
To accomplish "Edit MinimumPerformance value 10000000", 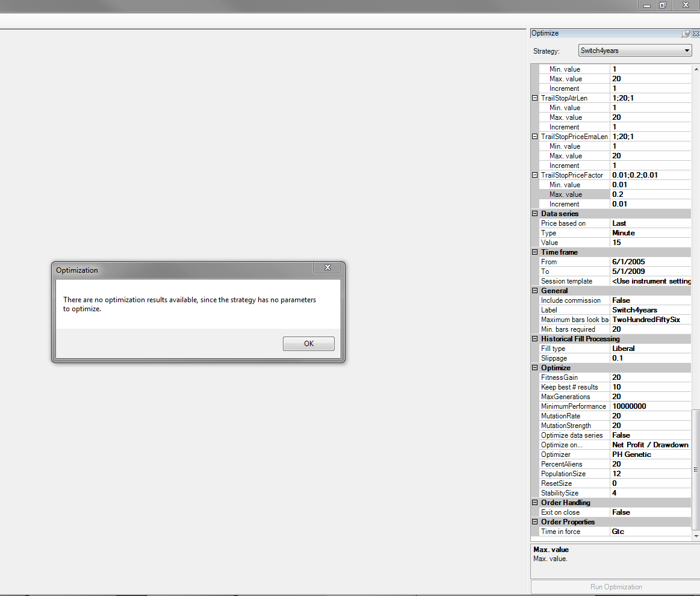I will point(651,406).
